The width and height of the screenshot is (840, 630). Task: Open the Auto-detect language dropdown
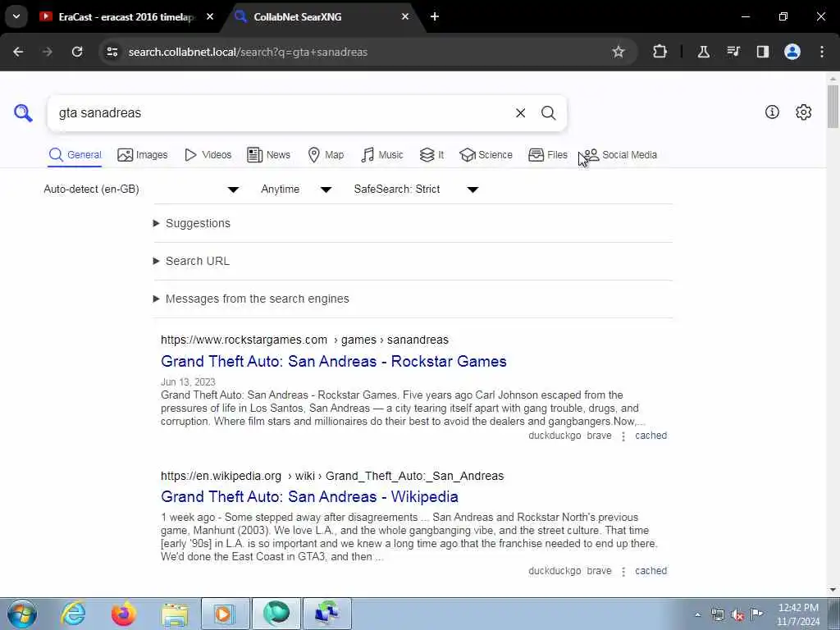tap(141, 189)
